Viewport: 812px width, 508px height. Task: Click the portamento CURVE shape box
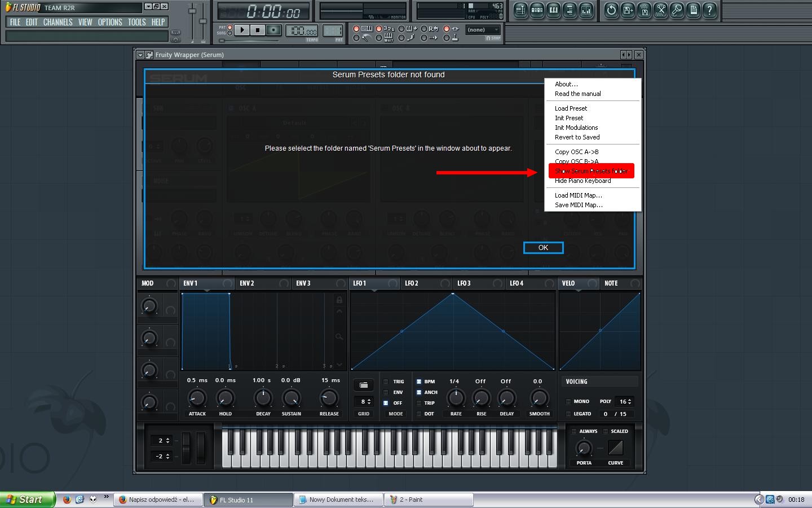(x=615, y=448)
